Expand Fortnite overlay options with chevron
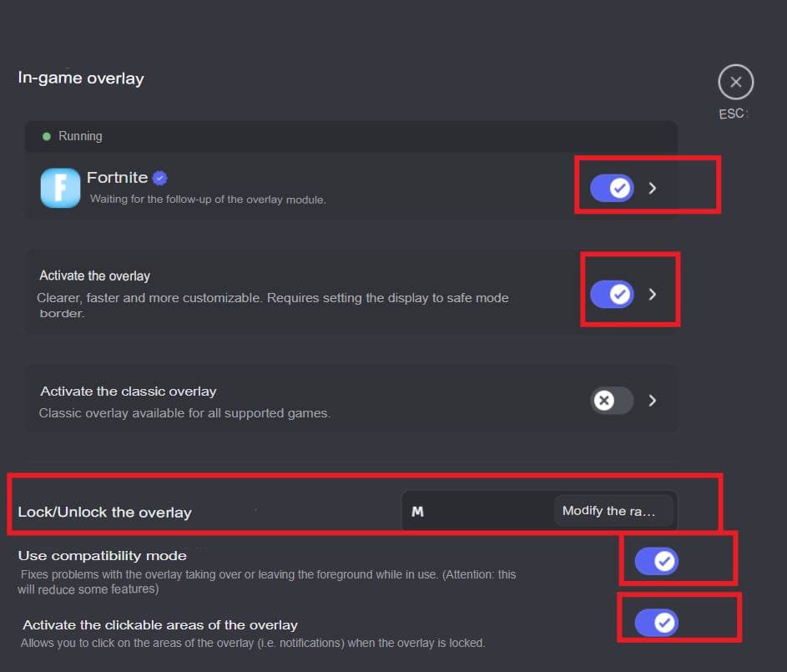Image resolution: width=787 pixels, height=672 pixels. click(x=653, y=189)
